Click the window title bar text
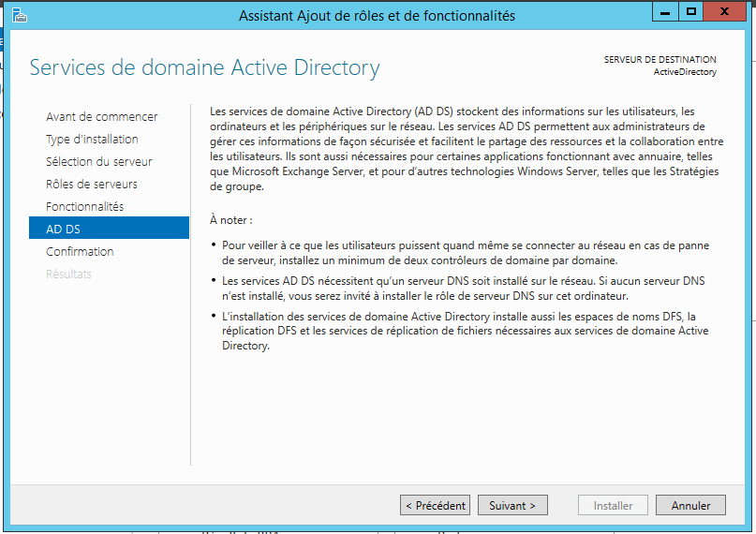756x534 pixels. pyautogui.click(x=377, y=16)
